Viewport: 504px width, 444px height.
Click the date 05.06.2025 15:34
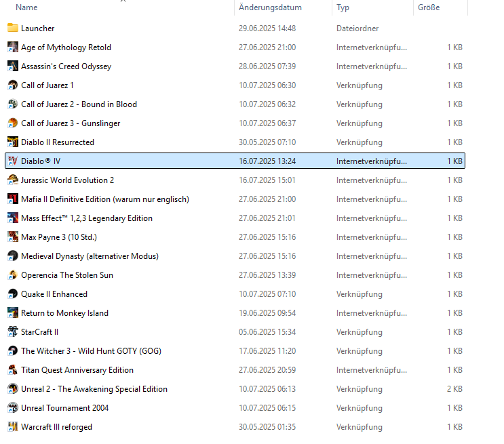click(267, 332)
